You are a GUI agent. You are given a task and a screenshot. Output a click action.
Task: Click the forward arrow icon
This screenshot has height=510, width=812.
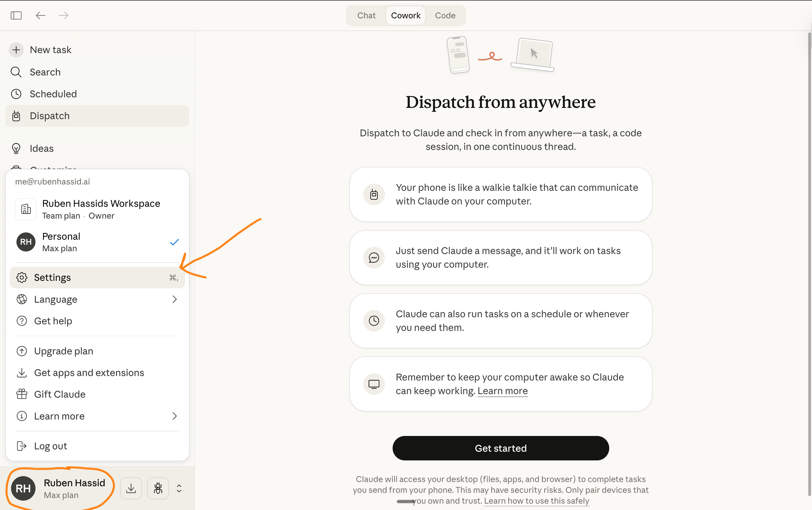click(63, 16)
